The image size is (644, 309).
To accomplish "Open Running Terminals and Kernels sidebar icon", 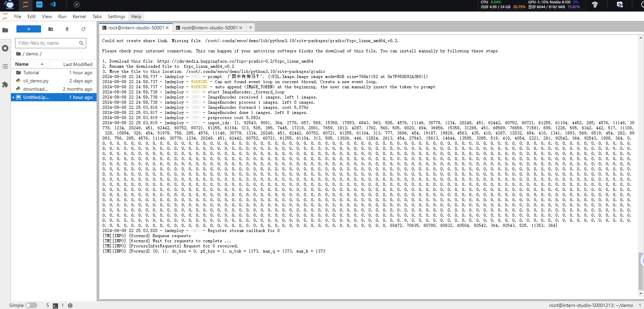I will 5,48.
